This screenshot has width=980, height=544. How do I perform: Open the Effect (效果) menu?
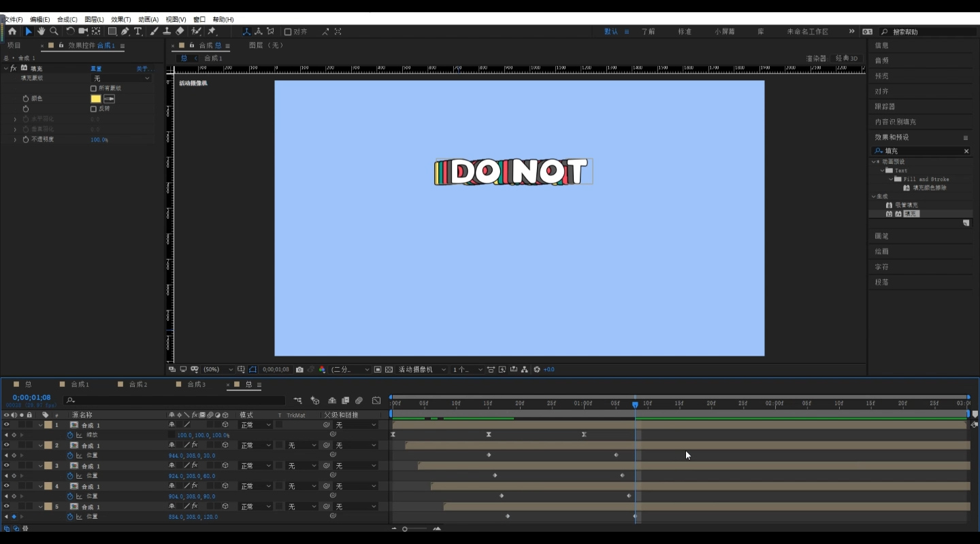coord(120,20)
